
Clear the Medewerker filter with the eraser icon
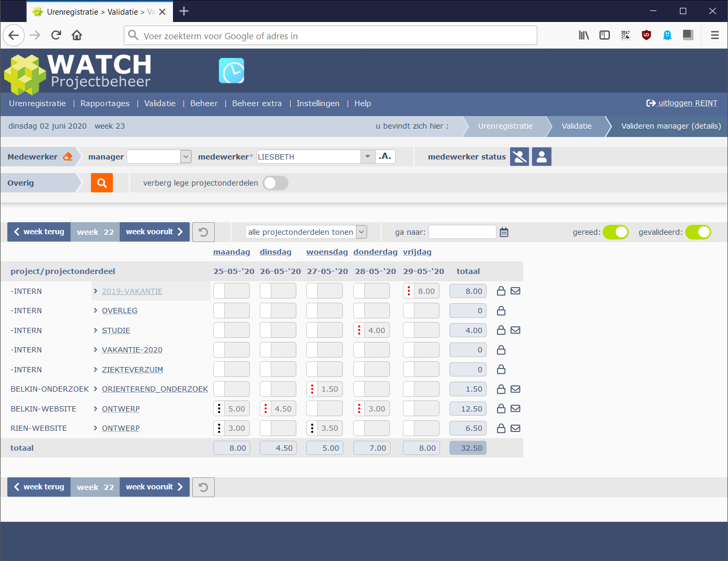(x=67, y=156)
